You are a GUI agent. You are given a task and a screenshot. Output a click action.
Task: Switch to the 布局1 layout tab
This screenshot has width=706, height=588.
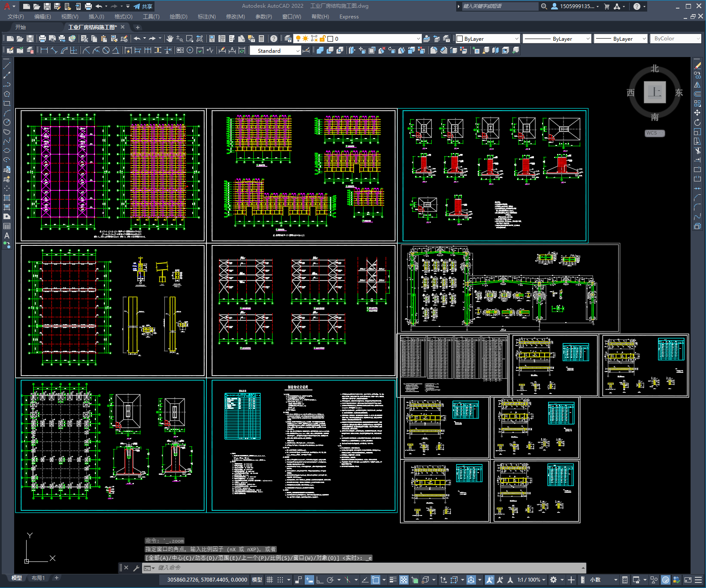[x=38, y=578]
